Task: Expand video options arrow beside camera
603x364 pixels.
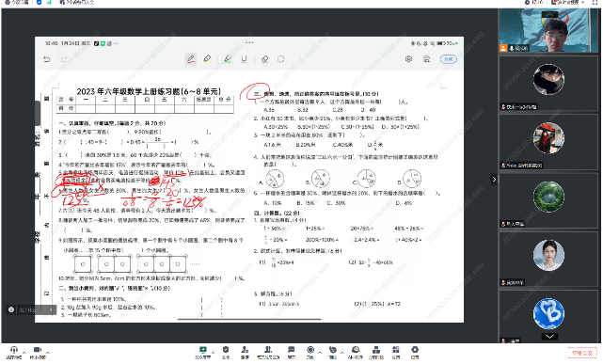Action: tap(48, 353)
